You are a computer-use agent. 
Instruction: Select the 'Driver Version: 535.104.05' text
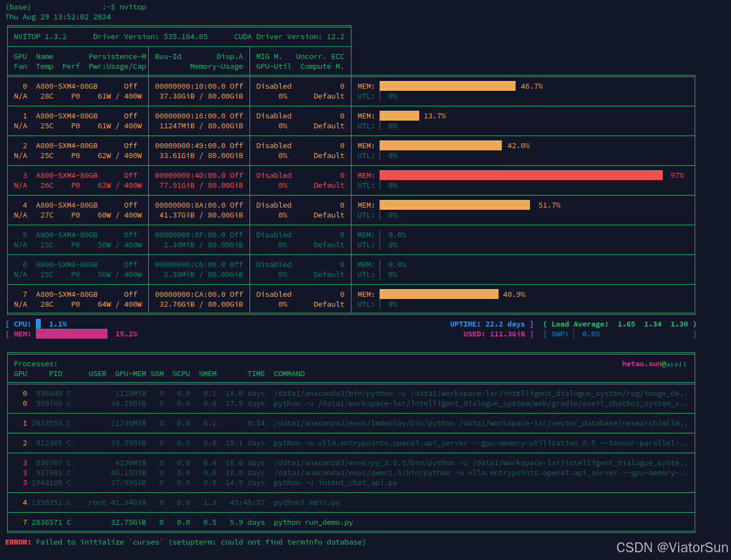pos(150,37)
